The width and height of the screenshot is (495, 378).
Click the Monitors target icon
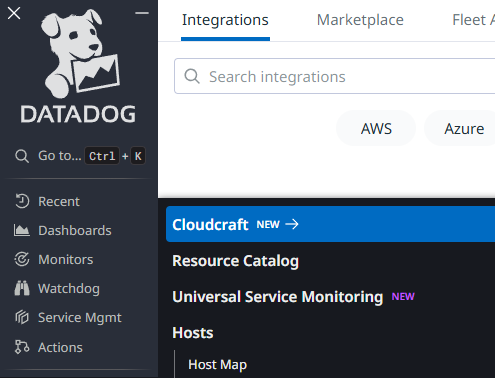(x=22, y=259)
